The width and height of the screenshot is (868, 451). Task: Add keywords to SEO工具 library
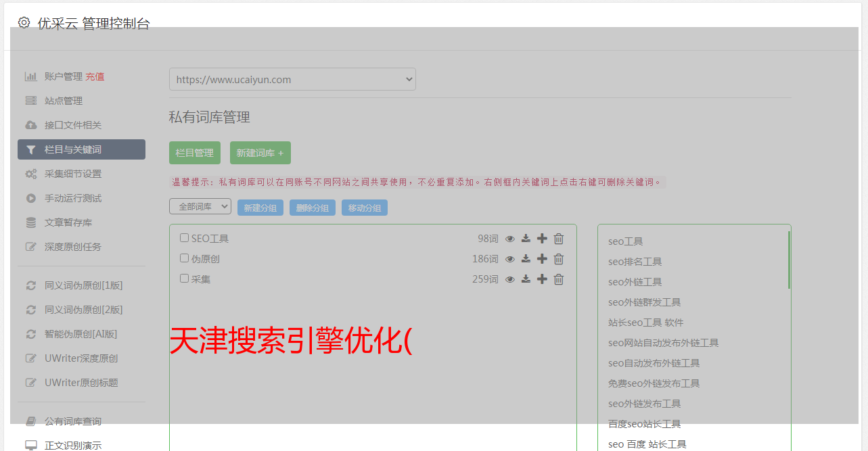pos(542,239)
